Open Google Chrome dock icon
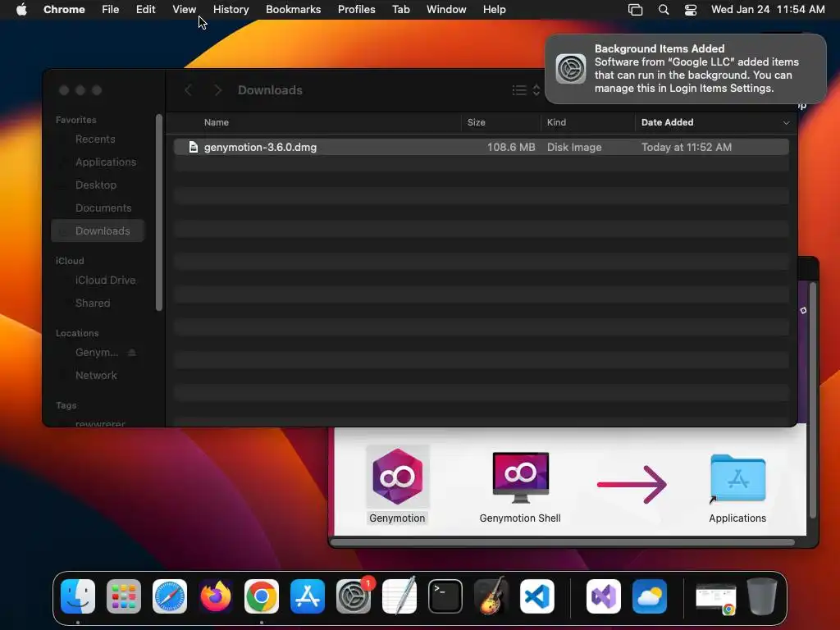This screenshot has width=840, height=630. point(262,596)
